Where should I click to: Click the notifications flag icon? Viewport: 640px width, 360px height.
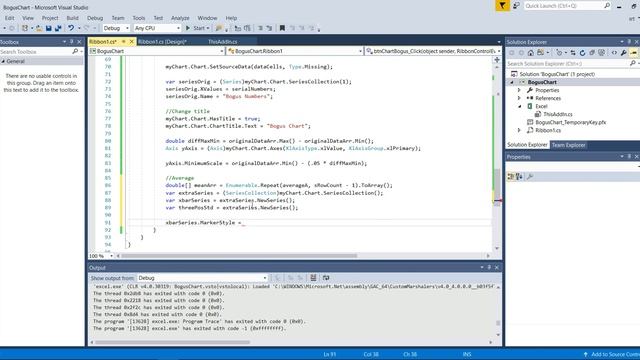coord(502,6)
